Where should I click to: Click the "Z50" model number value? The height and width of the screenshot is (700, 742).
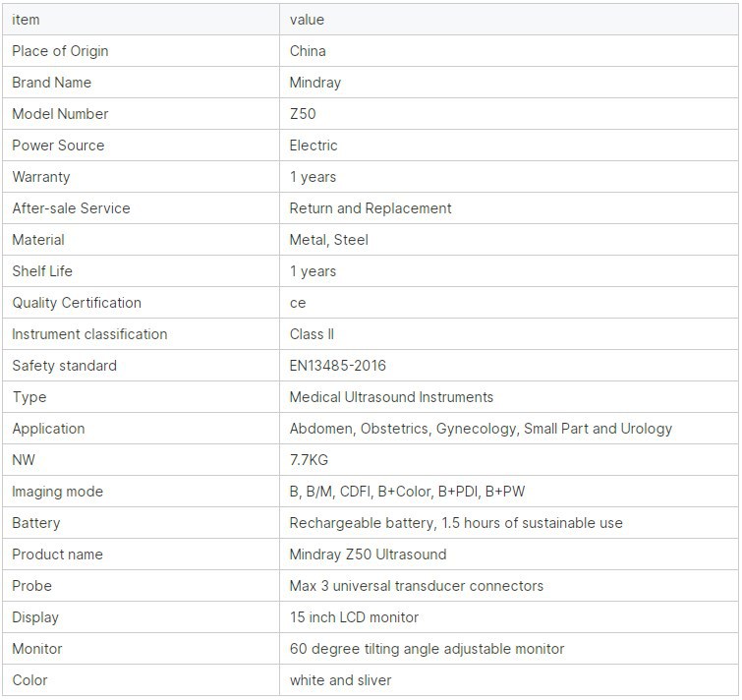pyautogui.click(x=303, y=114)
